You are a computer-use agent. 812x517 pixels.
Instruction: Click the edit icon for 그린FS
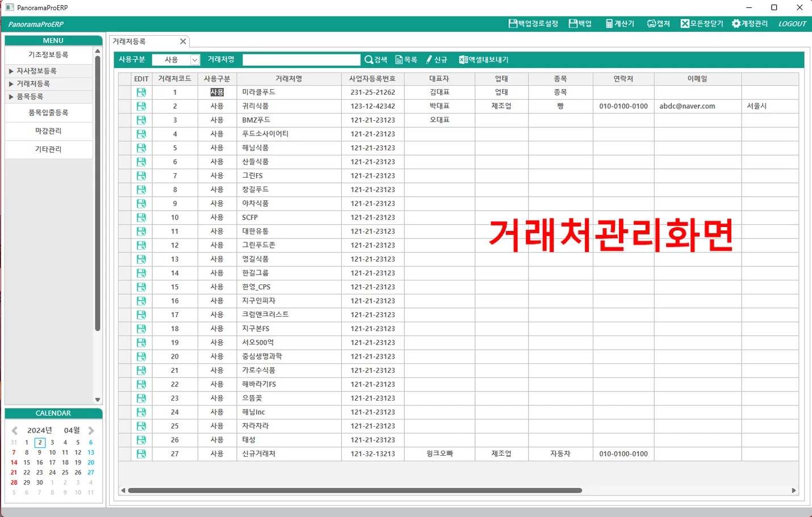point(141,175)
